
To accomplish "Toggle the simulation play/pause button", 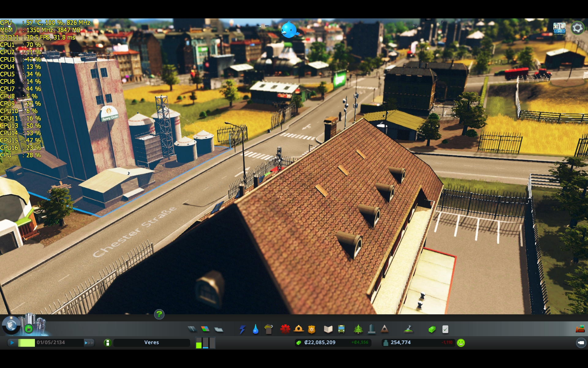I will point(12,343).
